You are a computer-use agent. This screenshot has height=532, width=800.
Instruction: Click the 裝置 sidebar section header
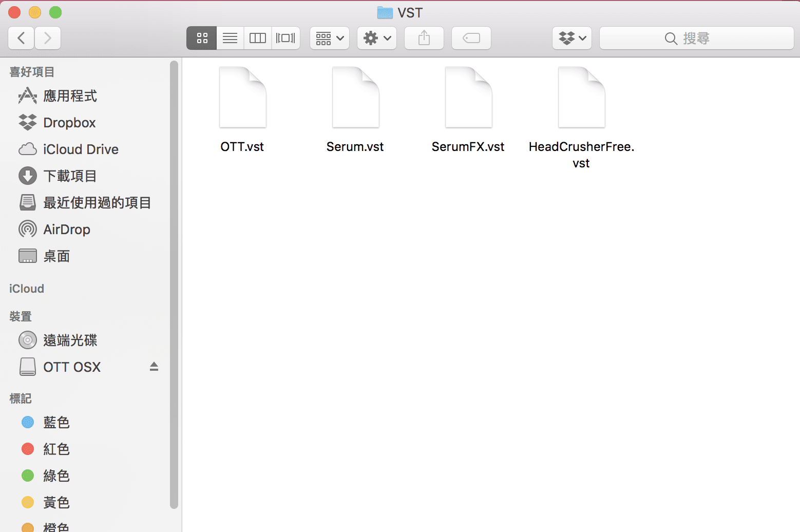[21, 316]
